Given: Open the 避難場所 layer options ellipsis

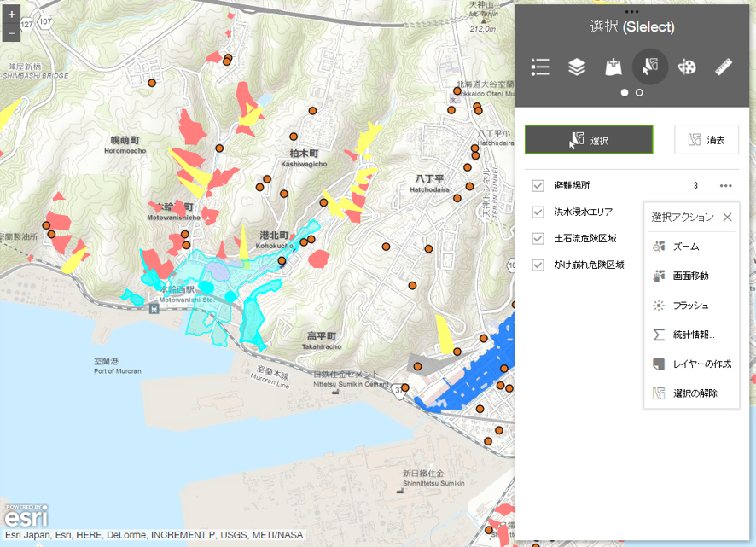Looking at the screenshot, I should click(725, 186).
